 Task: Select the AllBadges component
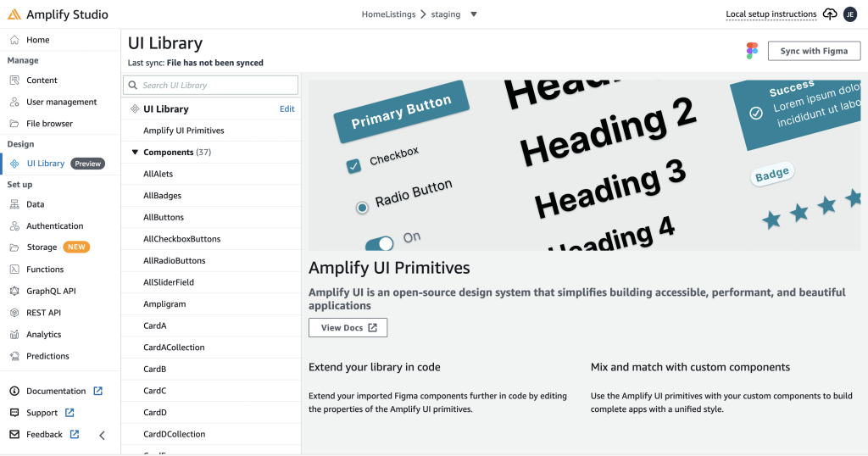pyautogui.click(x=162, y=195)
